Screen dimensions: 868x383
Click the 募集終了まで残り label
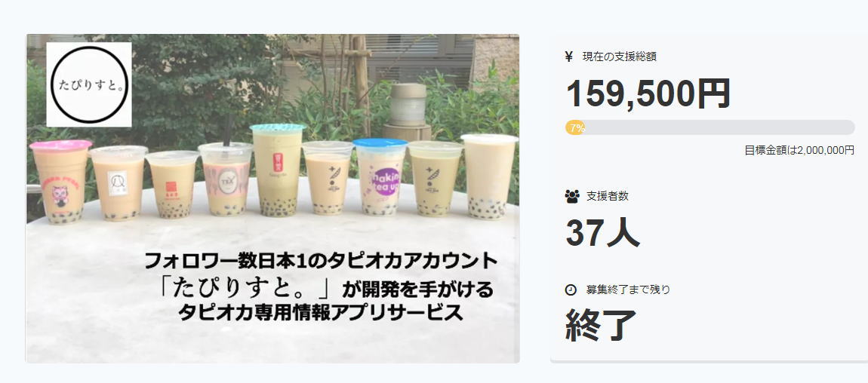pyautogui.click(x=628, y=290)
